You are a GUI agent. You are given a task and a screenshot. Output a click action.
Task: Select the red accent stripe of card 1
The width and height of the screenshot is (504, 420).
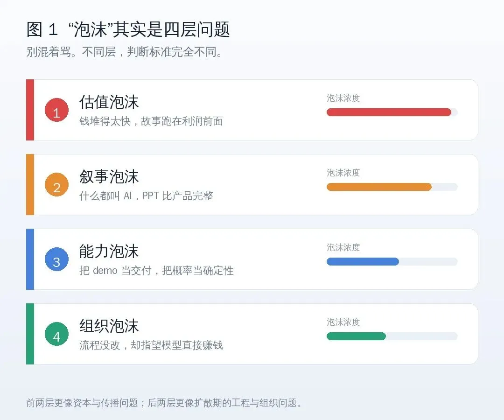pyautogui.click(x=30, y=110)
